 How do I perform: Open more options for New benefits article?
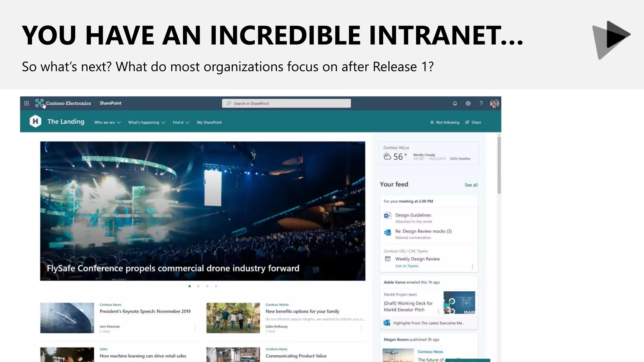(361, 328)
